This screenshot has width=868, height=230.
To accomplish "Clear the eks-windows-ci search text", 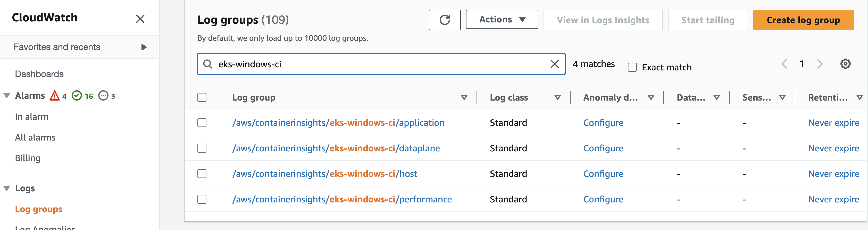I will [x=555, y=64].
